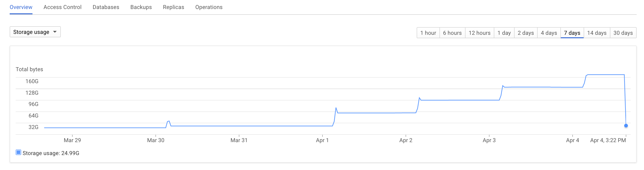Click the blue Storage usage legend swatch
The height and width of the screenshot is (170, 644).
pos(18,152)
